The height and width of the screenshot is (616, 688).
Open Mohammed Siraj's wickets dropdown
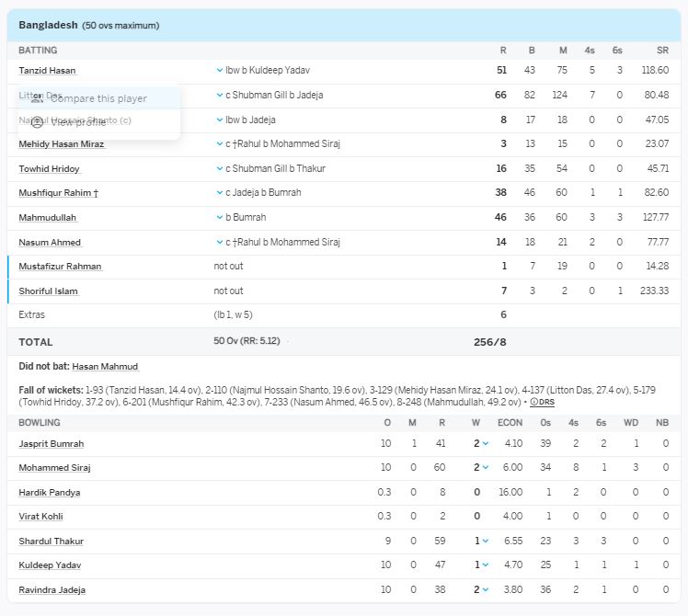point(485,468)
